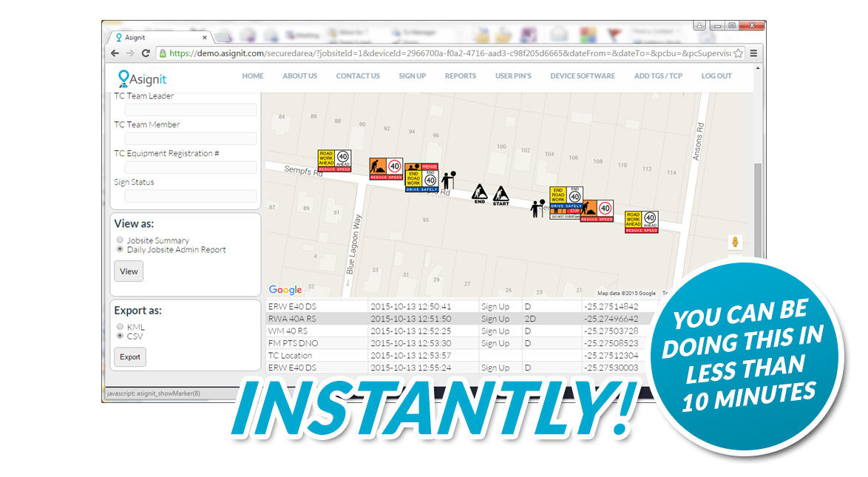The height and width of the screenshot is (477, 868).
Task: Click the browser forward arrow
Action: (130, 53)
